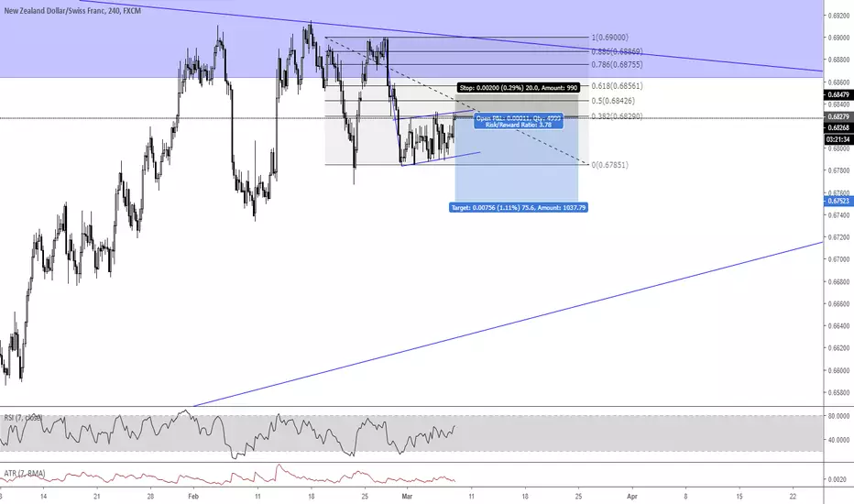Click the 40.0000 RSI scale value
The image size is (854, 504).
[x=838, y=440]
